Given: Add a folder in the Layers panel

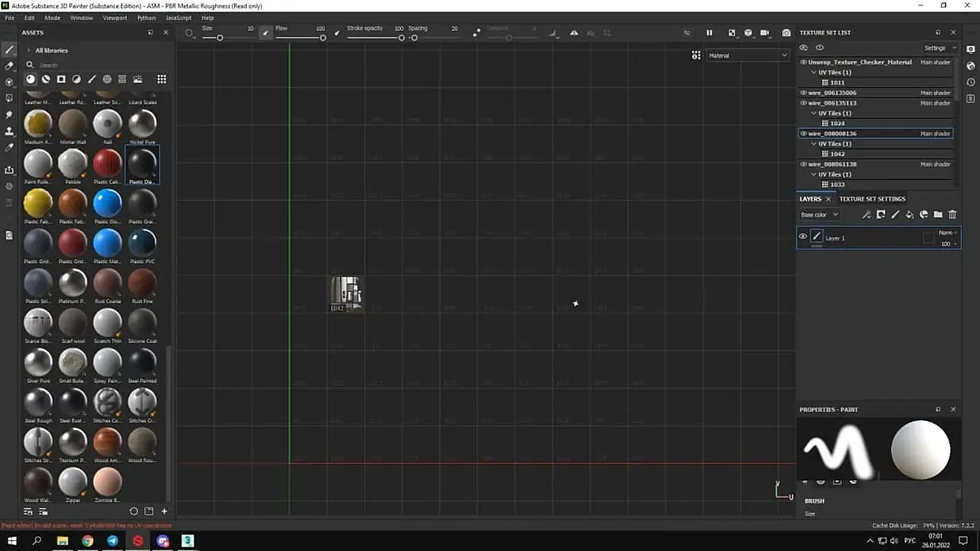Looking at the screenshot, I should tap(938, 214).
